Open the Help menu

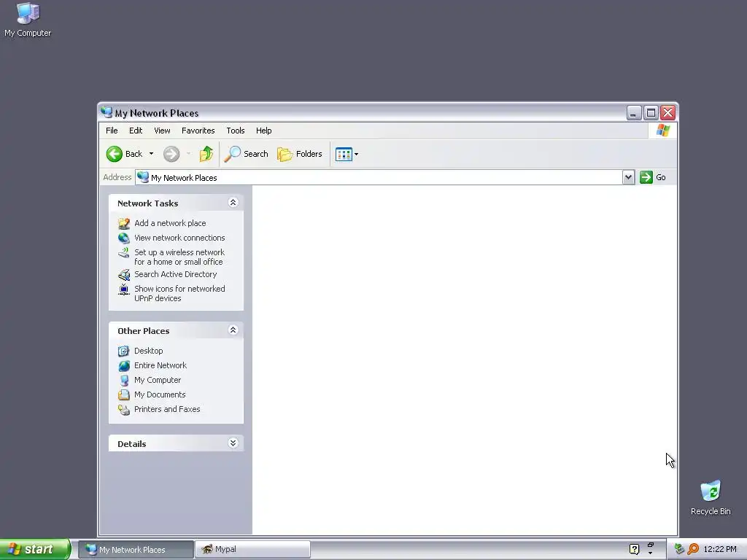coord(263,131)
